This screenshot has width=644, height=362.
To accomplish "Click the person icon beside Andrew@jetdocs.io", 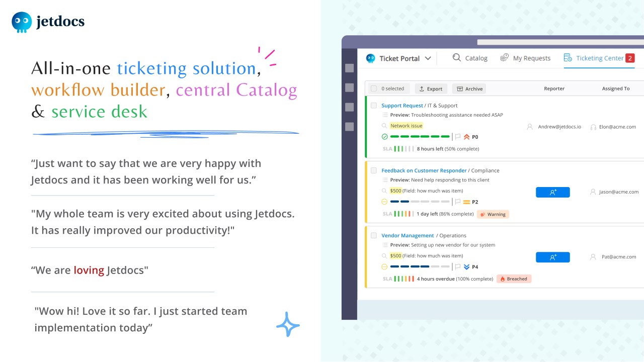I will click(530, 127).
